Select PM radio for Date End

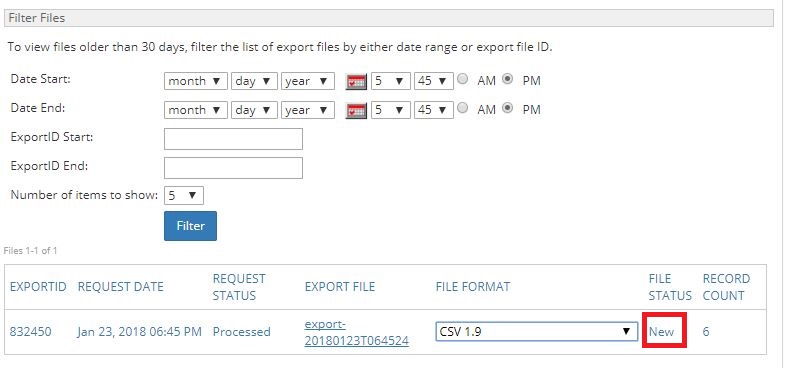click(x=508, y=108)
